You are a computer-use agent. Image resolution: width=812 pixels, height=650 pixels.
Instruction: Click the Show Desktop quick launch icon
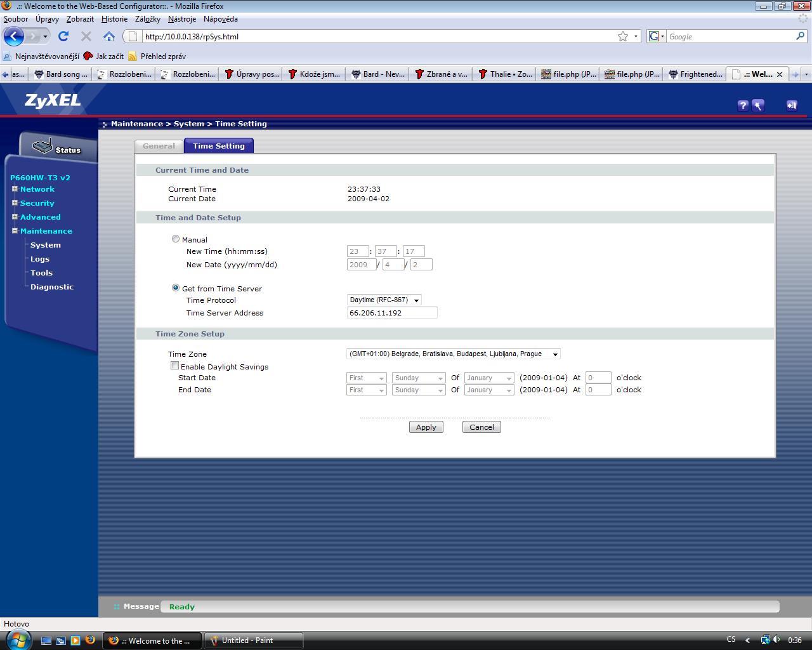(x=46, y=640)
